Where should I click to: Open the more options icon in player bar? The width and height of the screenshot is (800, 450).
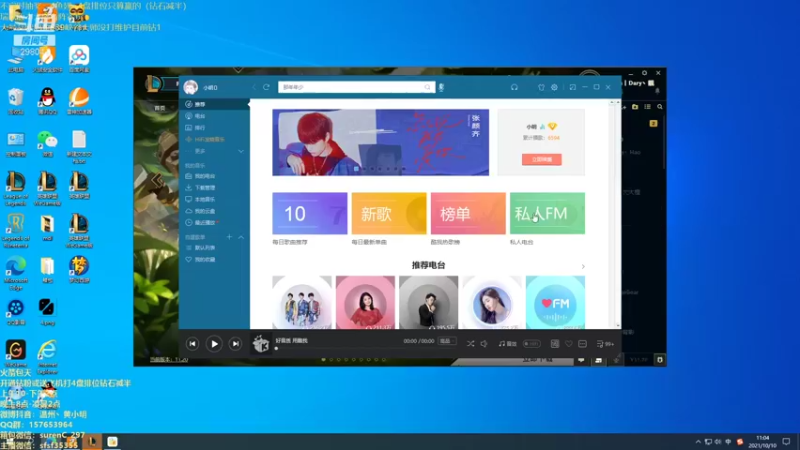click(583, 344)
